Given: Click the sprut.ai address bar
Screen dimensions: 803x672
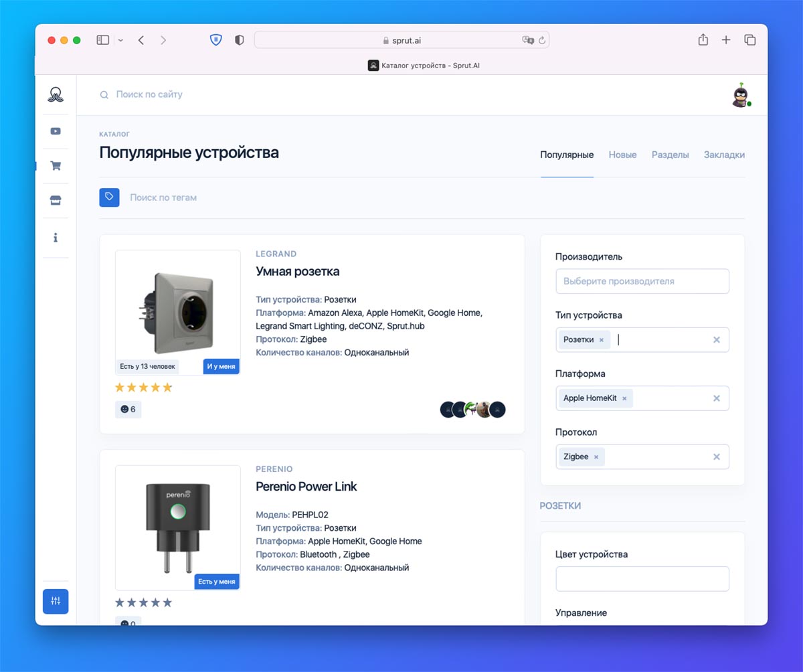Looking at the screenshot, I should coord(401,40).
